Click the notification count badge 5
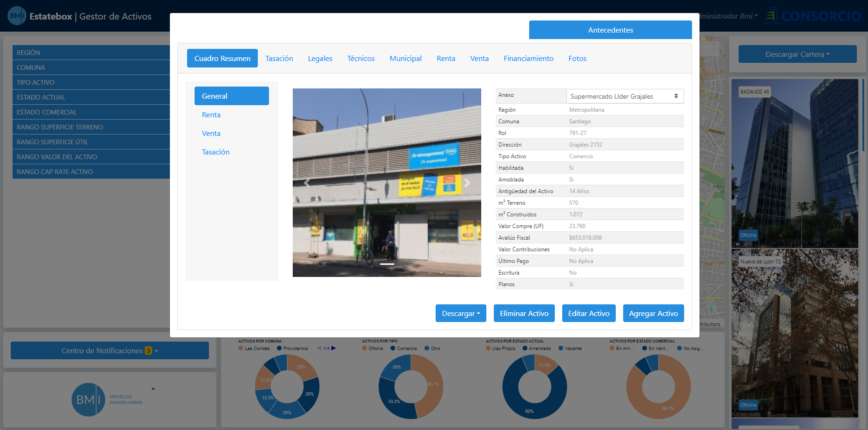Screen dimensions: 868x430 pyautogui.click(x=148, y=350)
